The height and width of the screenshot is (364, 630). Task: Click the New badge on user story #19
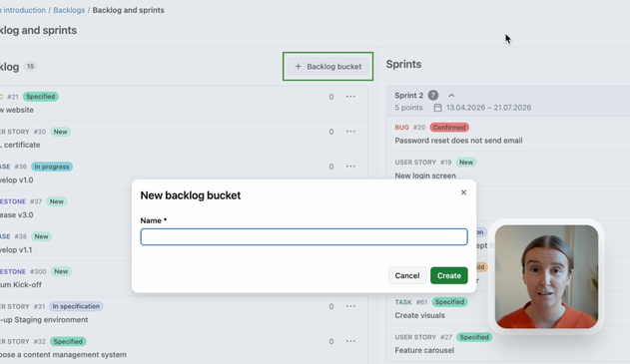(466, 163)
